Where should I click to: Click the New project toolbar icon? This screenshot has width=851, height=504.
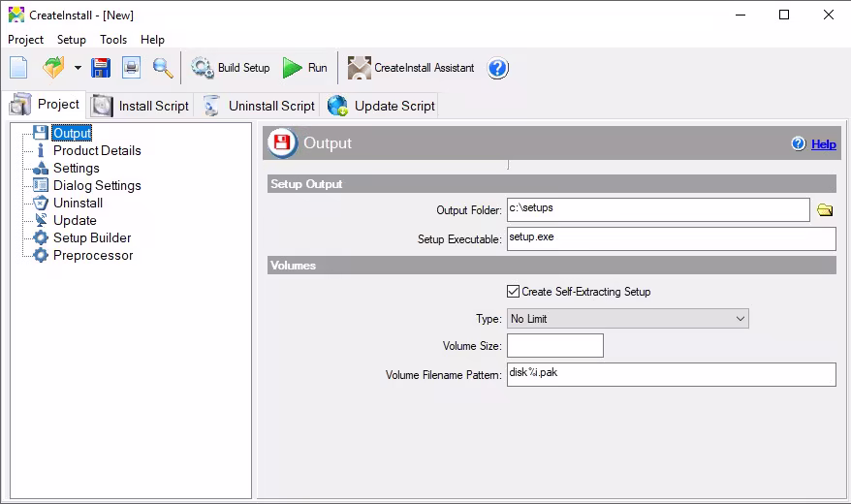coord(19,68)
